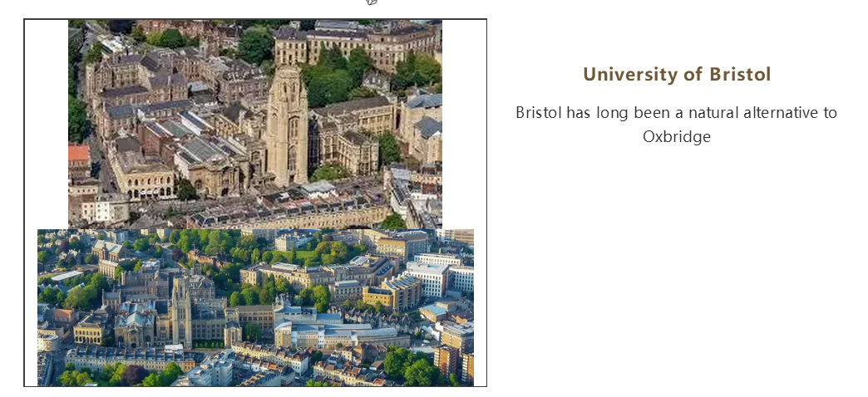Select the upper Wills Memorial tower photo
Screen dimensions: 868x397
pyautogui.click(x=255, y=125)
